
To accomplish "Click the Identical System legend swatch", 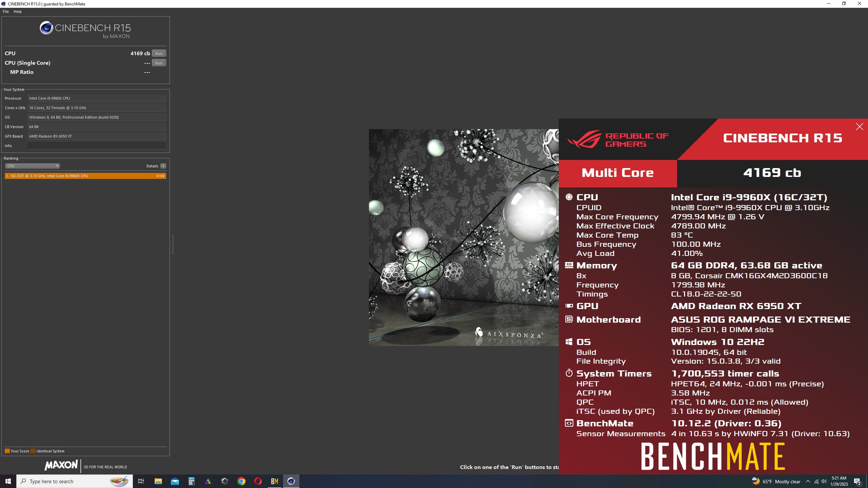I will [x=33, y=451].
